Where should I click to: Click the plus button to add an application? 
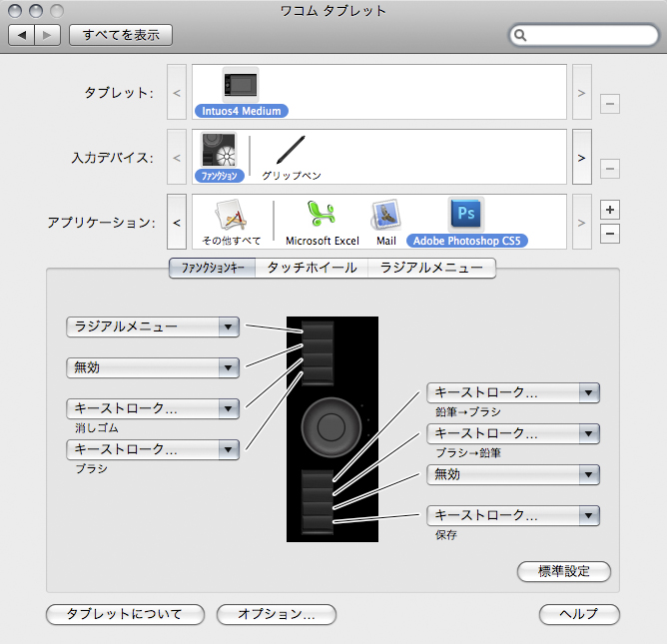(x=611, y=210)
